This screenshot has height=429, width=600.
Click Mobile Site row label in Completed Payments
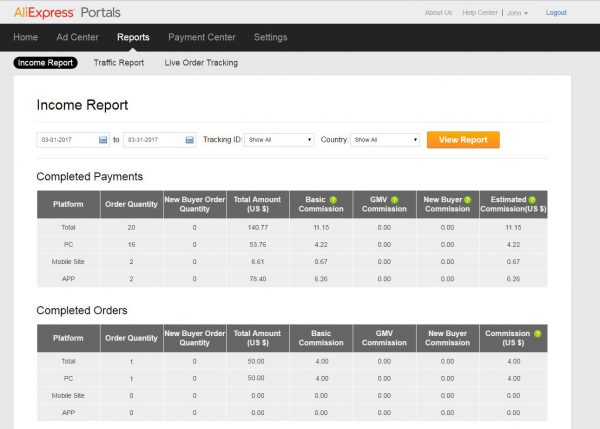pos(68,262)
